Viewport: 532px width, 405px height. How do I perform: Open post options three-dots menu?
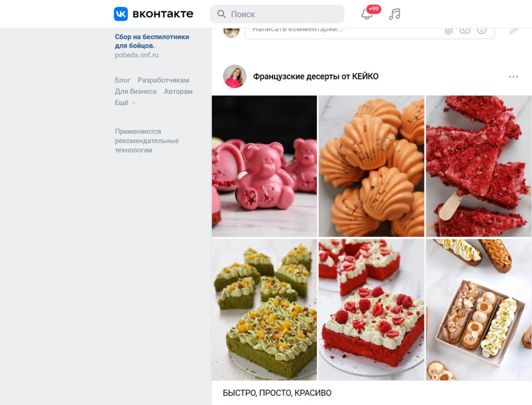pyautogui.click(x=513, y=76)
